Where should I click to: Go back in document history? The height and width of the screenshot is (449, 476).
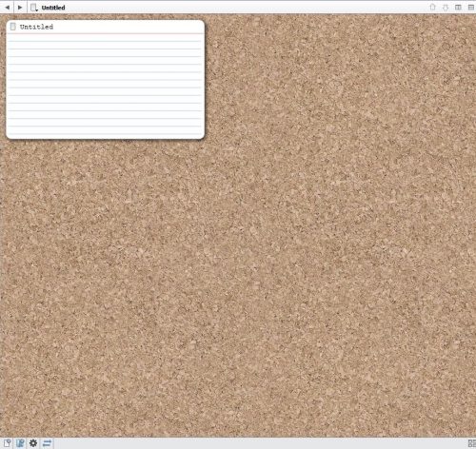click(x=8, y=7)
